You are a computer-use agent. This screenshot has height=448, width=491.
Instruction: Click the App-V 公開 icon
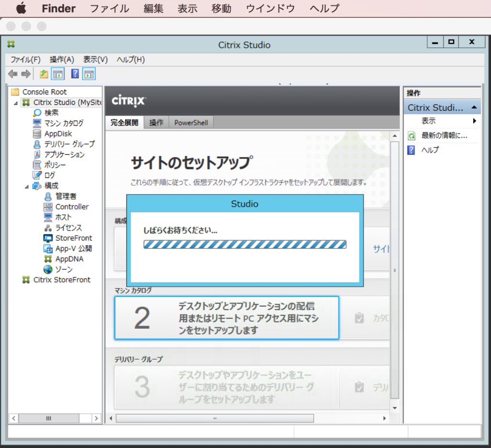click(x=48, y=249)
